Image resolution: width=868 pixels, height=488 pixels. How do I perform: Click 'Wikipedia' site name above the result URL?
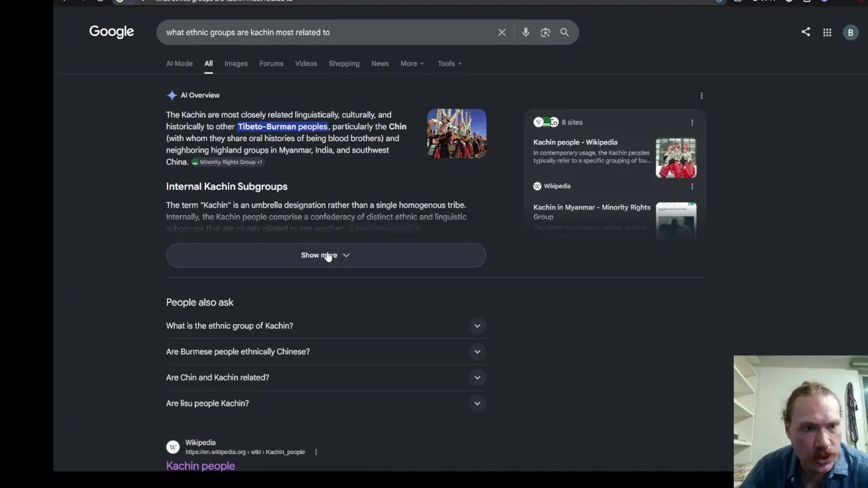(x=200, y=443)
